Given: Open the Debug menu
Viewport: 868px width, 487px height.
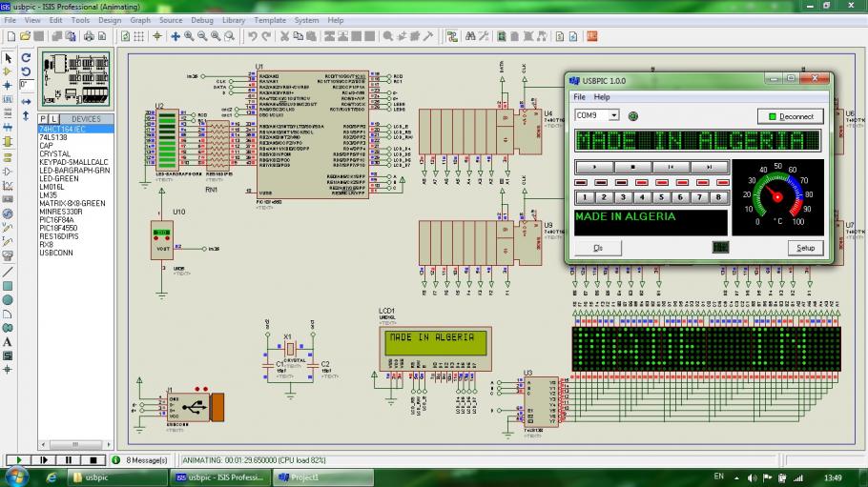Looking at the screenshot, I should pos(201,20).
